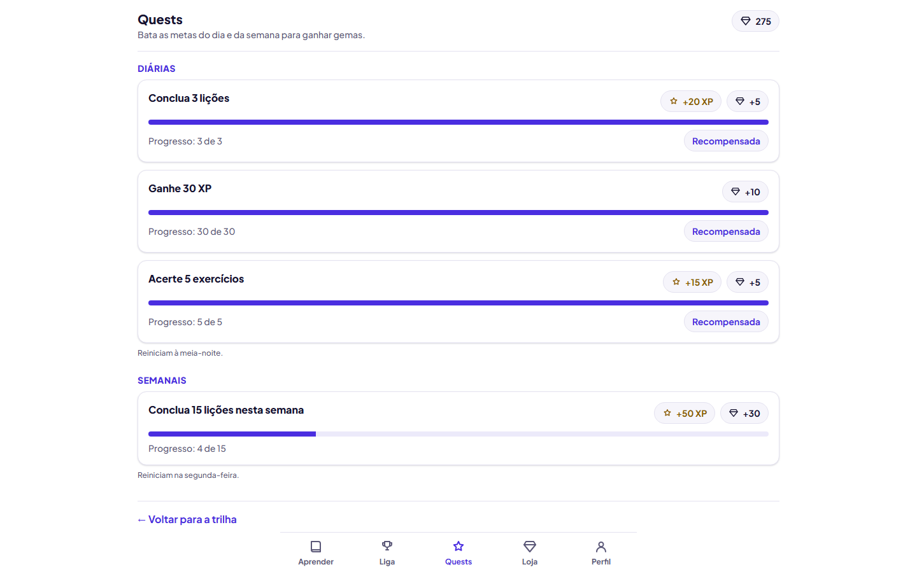Open the Liga trophy icon
Screen dimensions: 917x588
[x=387, y=547]
